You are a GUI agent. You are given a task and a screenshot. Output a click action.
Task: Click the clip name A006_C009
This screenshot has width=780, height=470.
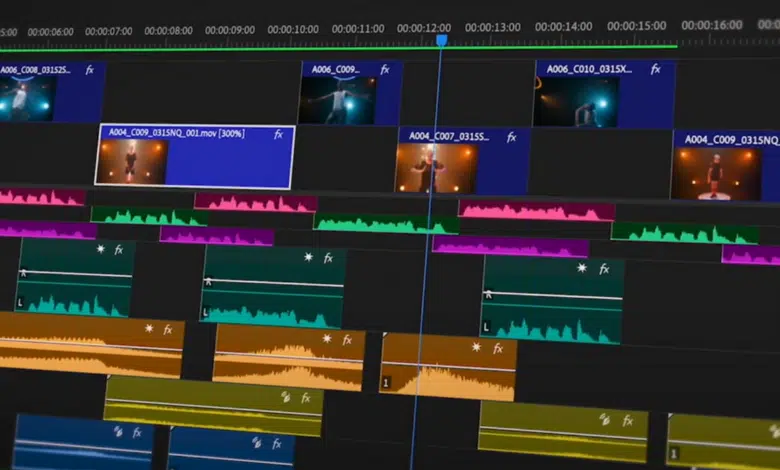pyautogui.click(x=336, y=70)
